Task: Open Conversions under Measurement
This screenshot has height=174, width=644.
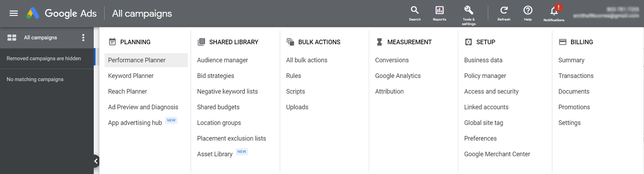Action: [x=392, y=60]
